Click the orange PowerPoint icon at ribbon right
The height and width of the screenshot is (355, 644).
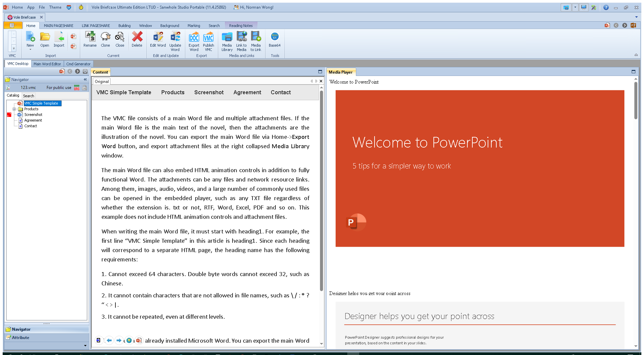pyautogui.click(x=633, y=25)
